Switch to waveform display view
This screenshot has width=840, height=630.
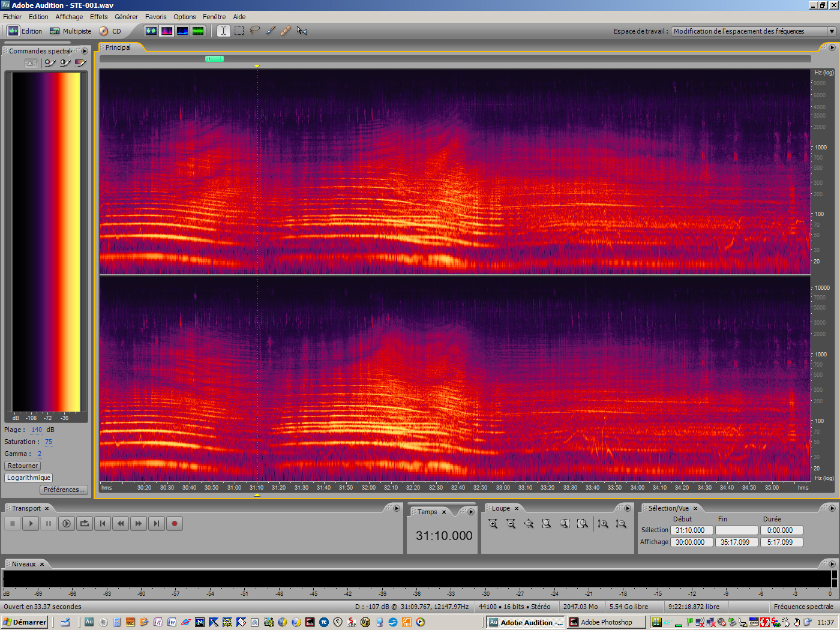[x=151, y=31]
